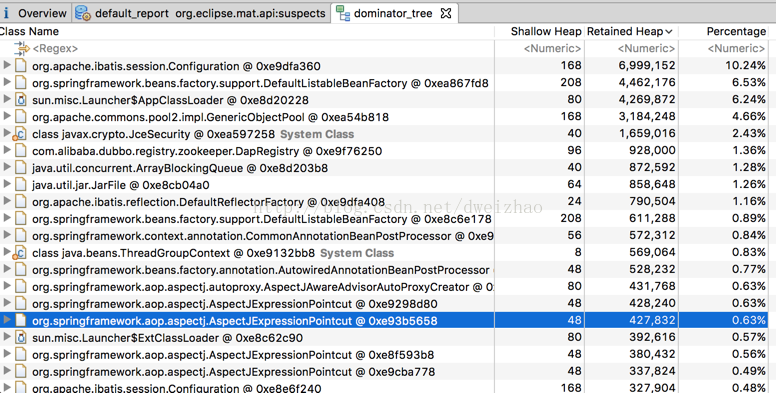The image size is (776, 393).
Task: Click object icon of GenericObjectPool row
Action: (20, 116)
